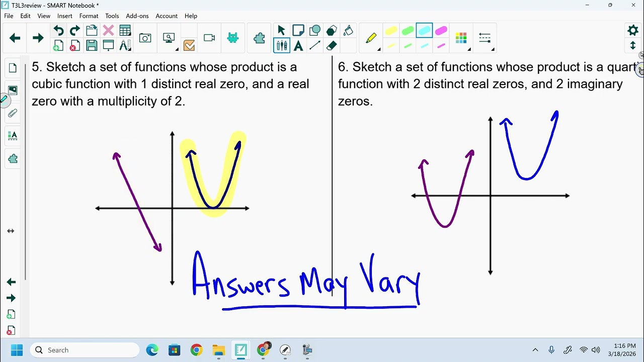
Task: Open File Explorer from taskbar
Action: pos(218,350)
